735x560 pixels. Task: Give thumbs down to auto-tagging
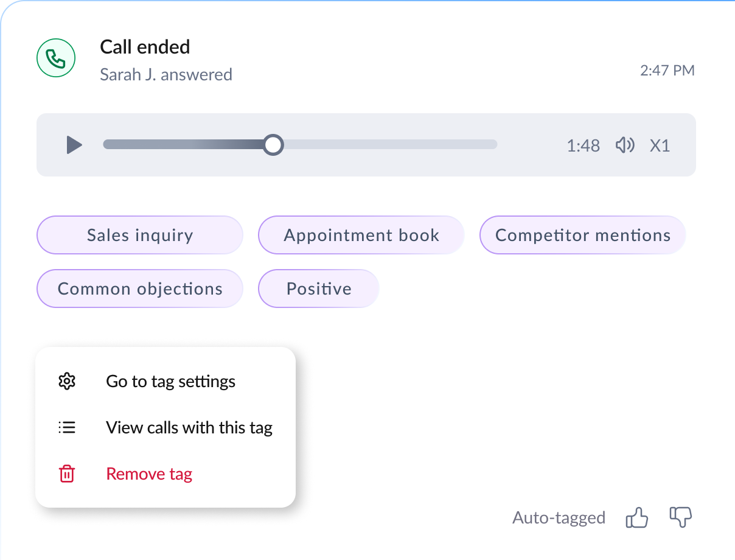click(x=681, y=518)
